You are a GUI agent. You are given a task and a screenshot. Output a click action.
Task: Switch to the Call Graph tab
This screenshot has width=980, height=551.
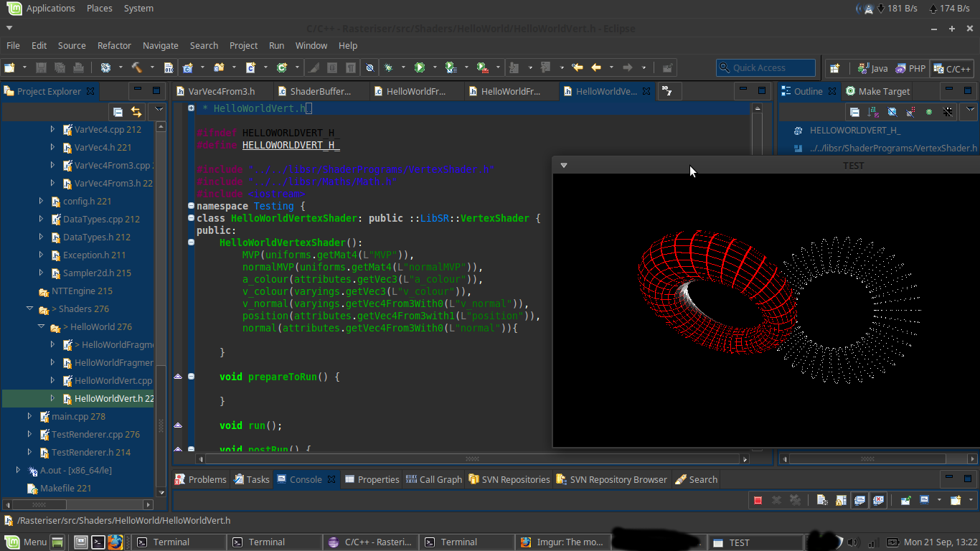point(433,479)
